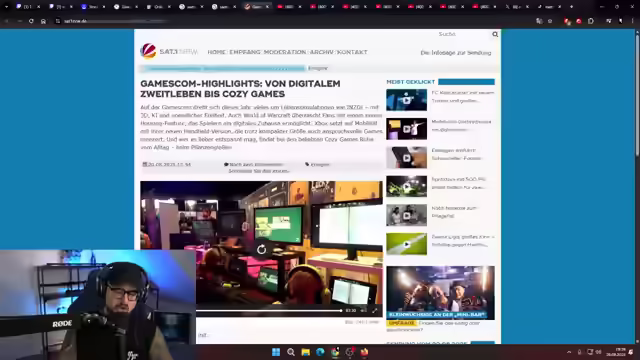Click the search magnifier icon on the website
Viewport: 640px width, 360px height.
point(495,34)
